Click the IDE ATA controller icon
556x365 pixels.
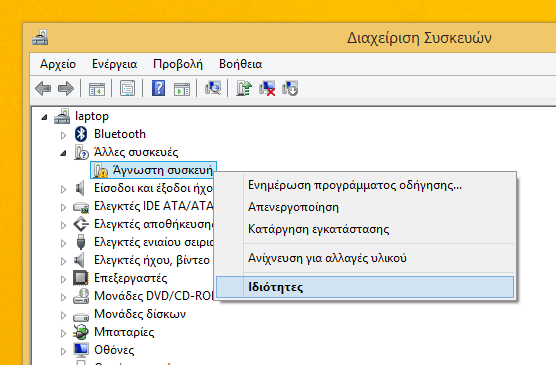pos(81,206)
